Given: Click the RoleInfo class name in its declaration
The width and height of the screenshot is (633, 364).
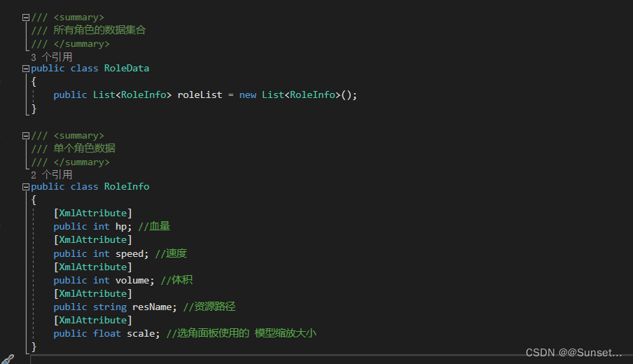Looking at the screenshot, I should tap(127, 186).
